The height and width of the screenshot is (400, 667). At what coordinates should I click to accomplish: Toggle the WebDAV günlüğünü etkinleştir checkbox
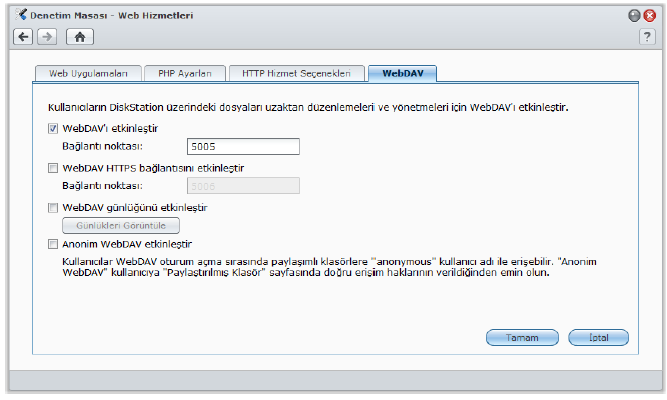click(x=53, y=207)
